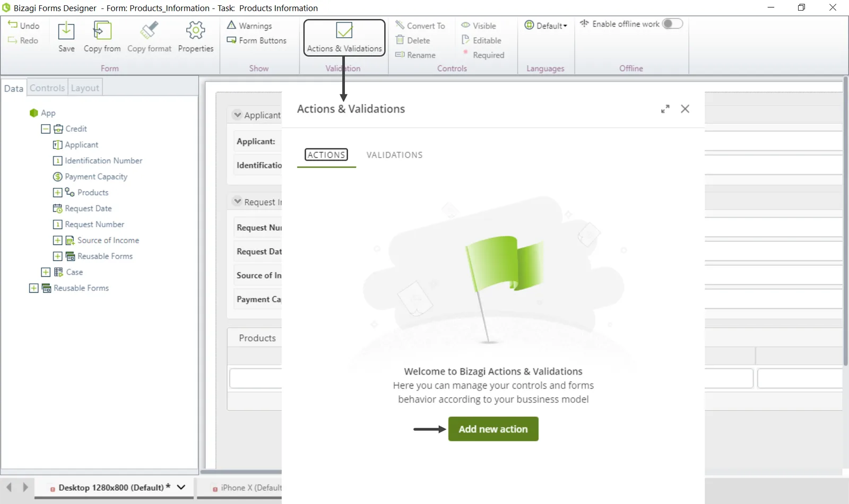The height and width of the screenshot is (504, 849).
Task: Set control as Editable
Action: pos(481,40)
